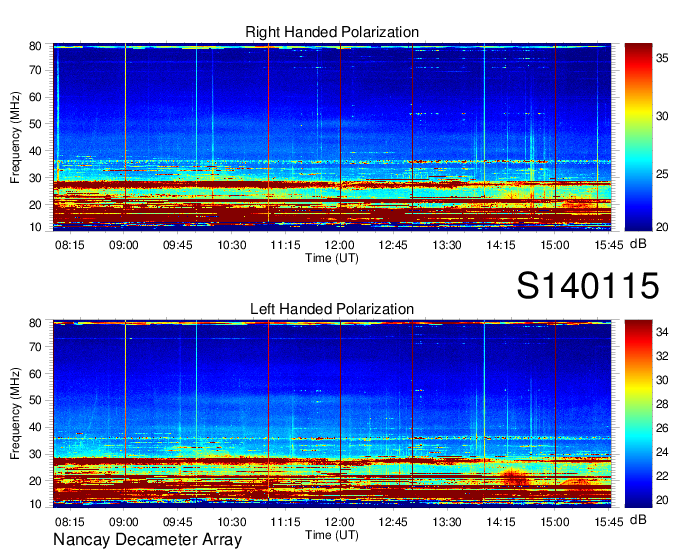Click Time (UT) label under Left Handed plot
This screenshot has width=680, height=552.
pos(332,535)
